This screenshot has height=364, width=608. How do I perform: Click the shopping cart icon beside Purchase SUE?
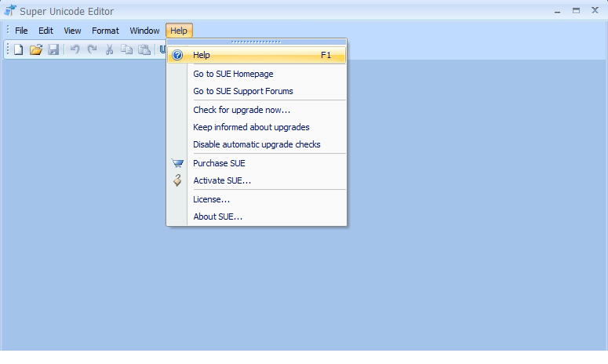[177, 163]
